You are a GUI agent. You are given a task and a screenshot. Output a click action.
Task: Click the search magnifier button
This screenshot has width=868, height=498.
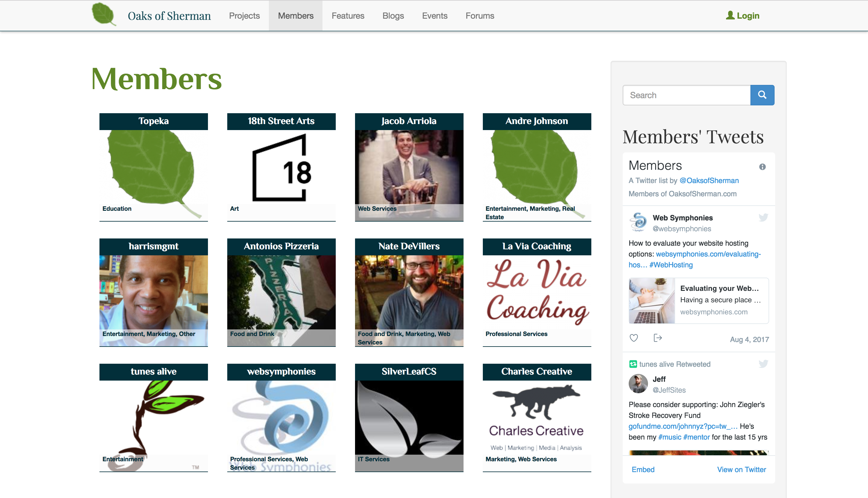tap(762, 95)
